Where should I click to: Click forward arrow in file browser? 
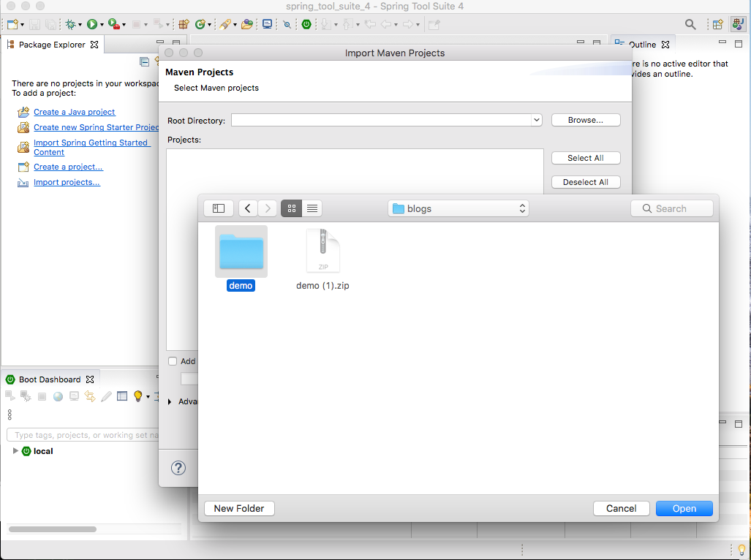[268, 208]
